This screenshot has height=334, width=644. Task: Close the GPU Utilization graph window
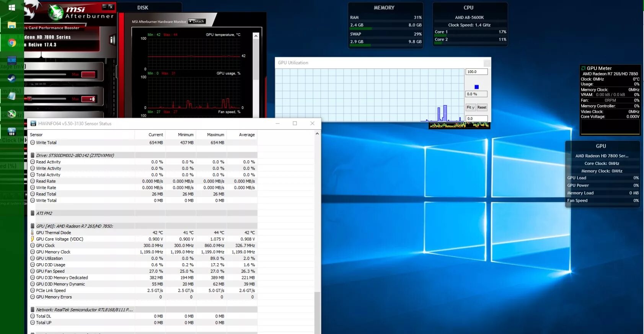click(487, 63)
